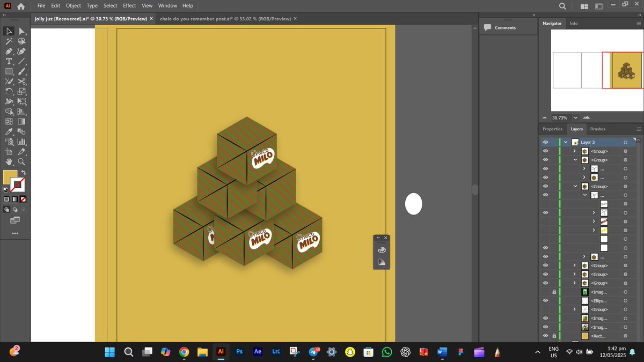Select the Shape Builder tool
The width and height of the screenshot is (644, 362).
tap(9, 112)
